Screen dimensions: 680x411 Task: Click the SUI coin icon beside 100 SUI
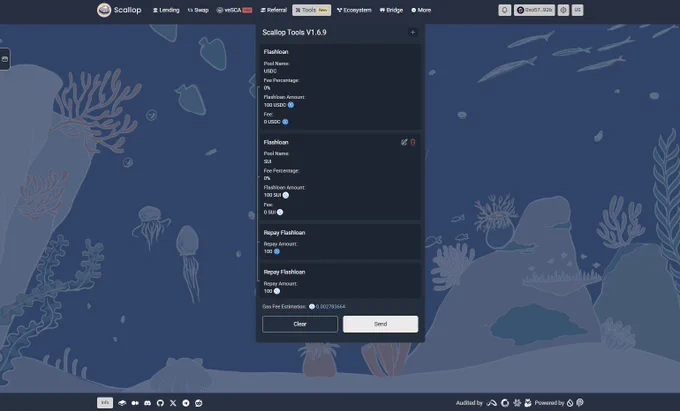pyautogui.click(x=286, y=195)
